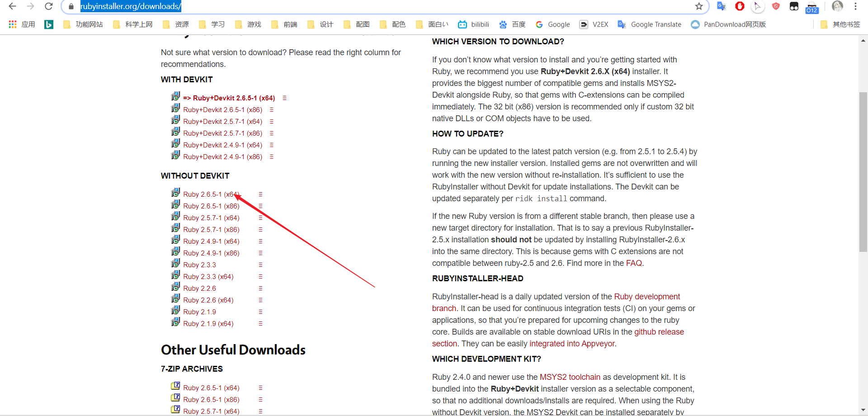868x416 pixels.
Task: Click the 7-zip archive icon for Ruby 2.6.5-1 (x86)
Action: pos(175,397)
